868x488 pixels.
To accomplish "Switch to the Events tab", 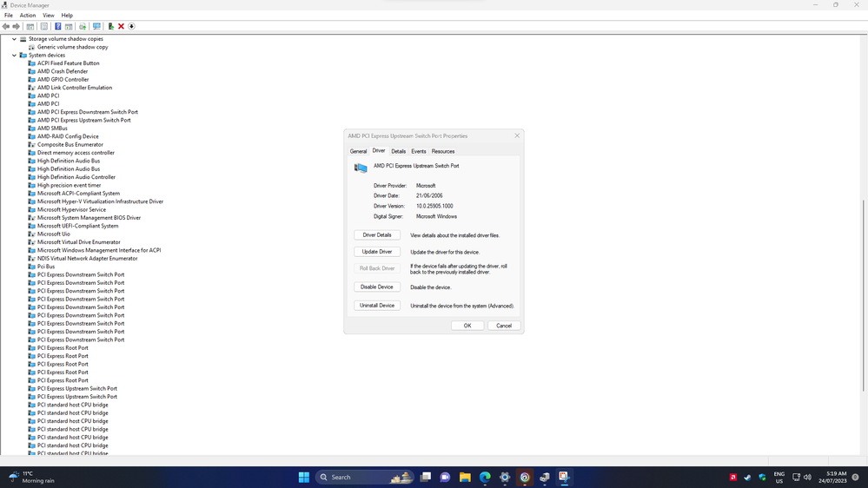I will point(419,151).
